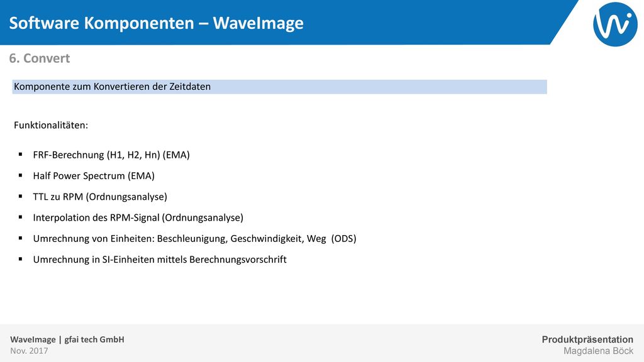644x362 pixels.
Task: Select the 'Umrechnung von Einheiten' bullet text
Action: click(x=195, y=238)
